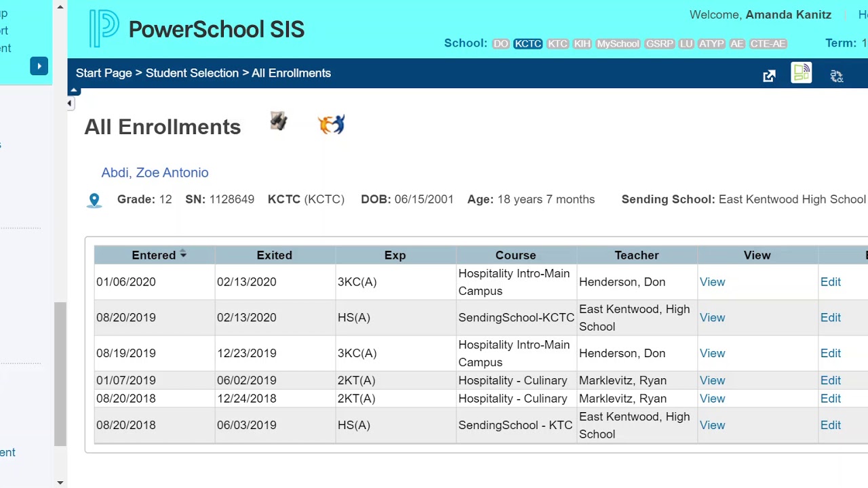Viewport: 868px width, 488px height.
Task: Click the green report icon in the header
Action: [802, 73]
